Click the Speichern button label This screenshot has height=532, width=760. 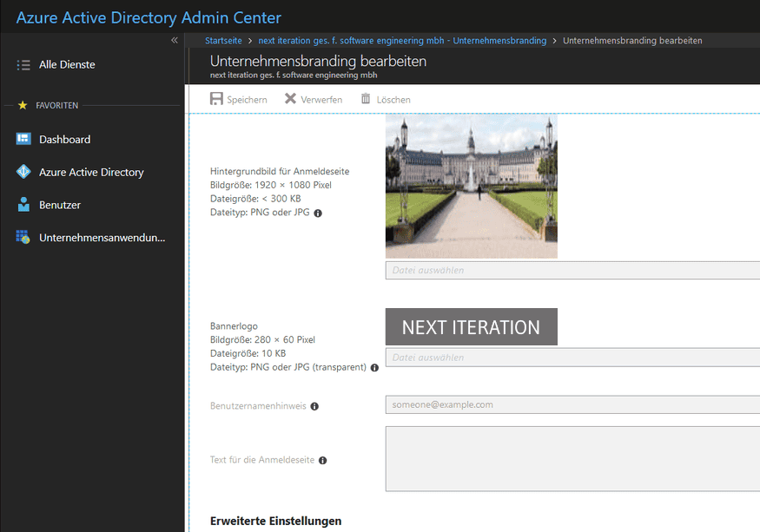coord(247,100)
